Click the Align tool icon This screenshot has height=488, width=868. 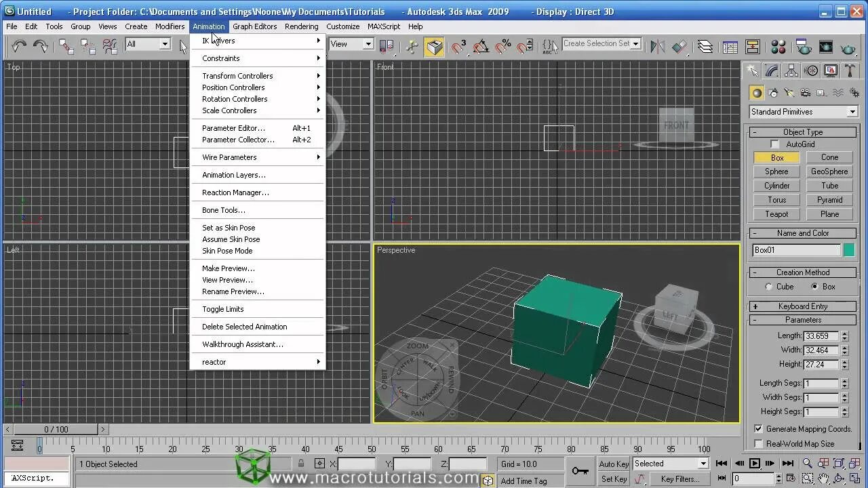(679, 46)
